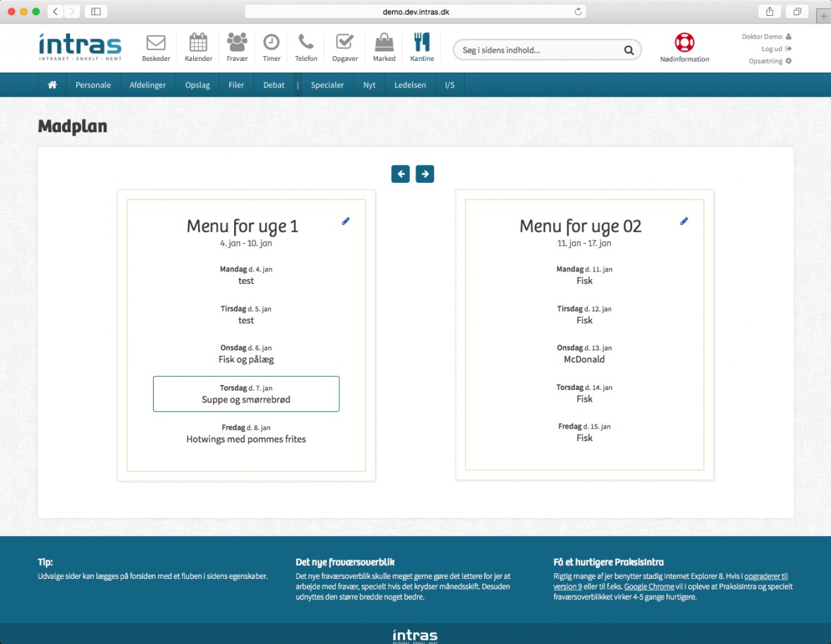This screenshot has height=644, width=831.
Task: Expand the overflow dots beside Debat
Action: pos(297,84)
